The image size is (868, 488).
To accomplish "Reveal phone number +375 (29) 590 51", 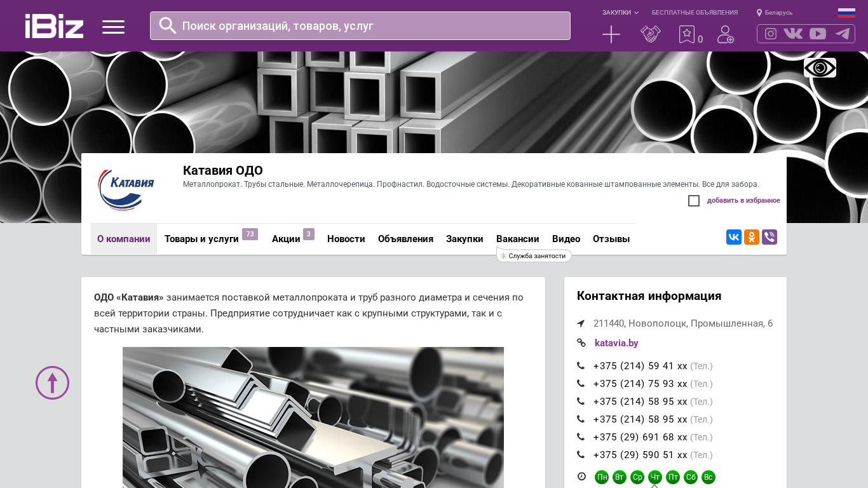I will 640,455.
